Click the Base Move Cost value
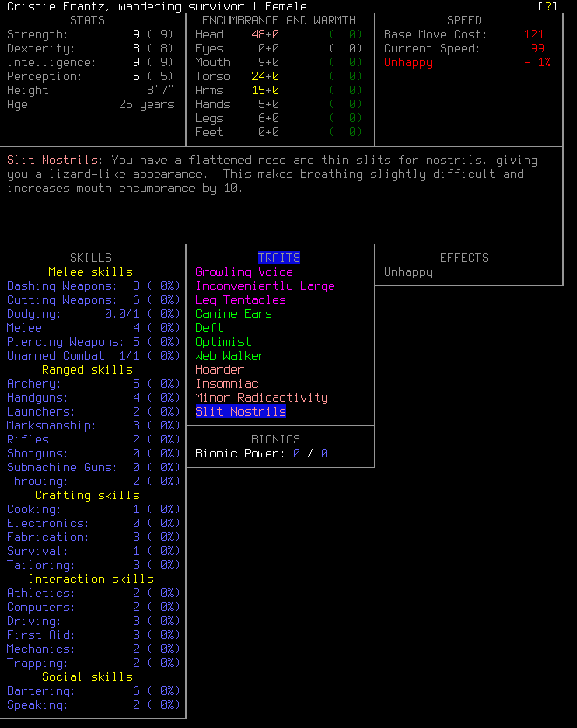 tap(534, 34)
